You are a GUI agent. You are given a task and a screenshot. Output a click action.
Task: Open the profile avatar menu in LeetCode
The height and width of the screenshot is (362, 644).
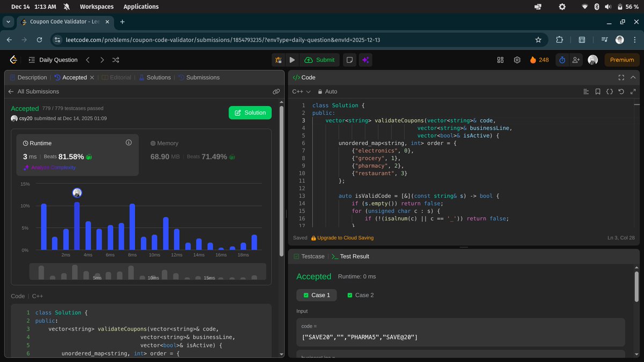[x=593, y=60]
